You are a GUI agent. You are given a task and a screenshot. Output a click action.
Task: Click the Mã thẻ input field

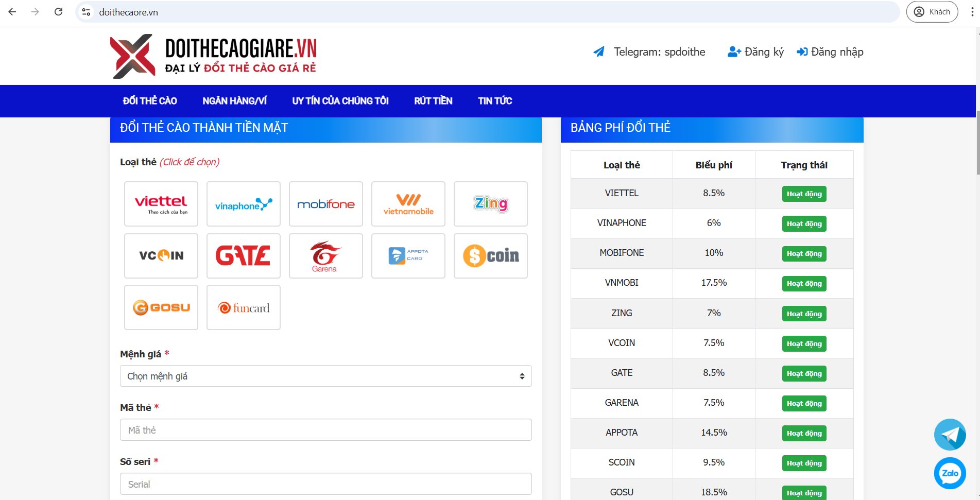tap(326, 430)
